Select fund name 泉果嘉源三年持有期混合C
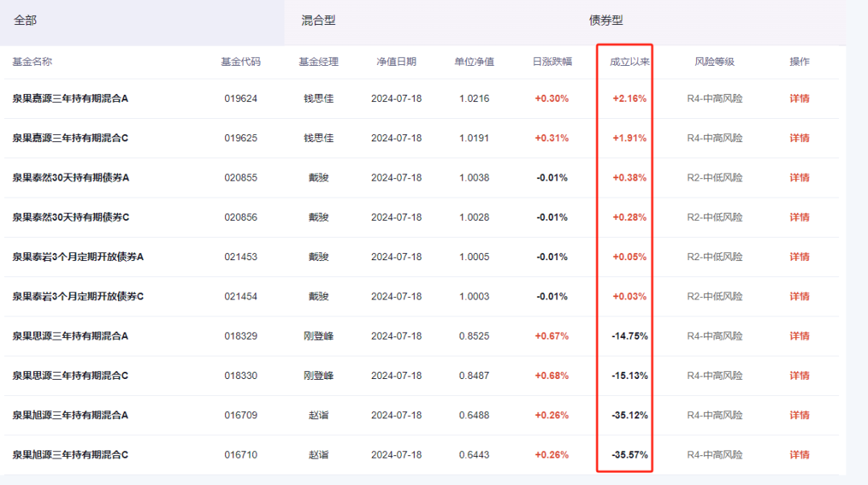This screenshot has width=868, height=485. [x=70, y=138]
